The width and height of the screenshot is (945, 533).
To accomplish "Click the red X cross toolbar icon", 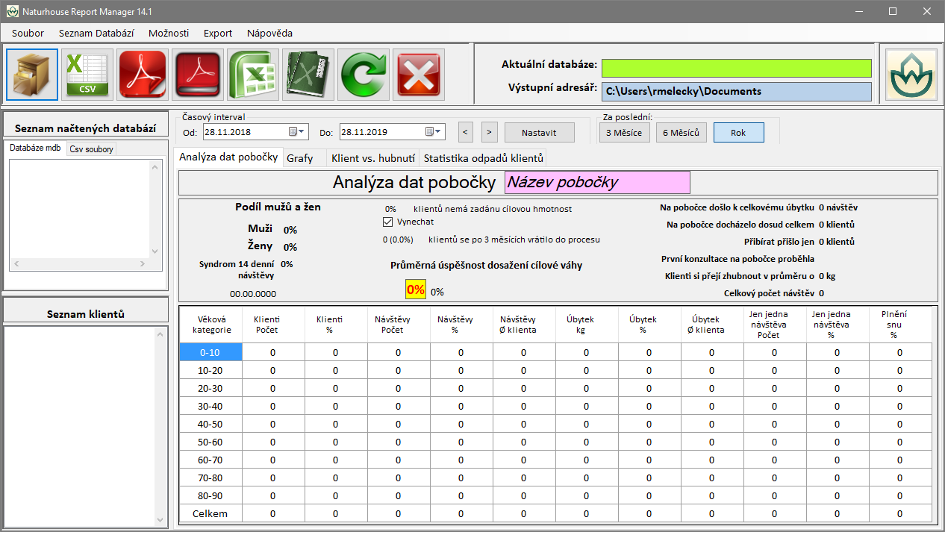I will pos(418,75).
